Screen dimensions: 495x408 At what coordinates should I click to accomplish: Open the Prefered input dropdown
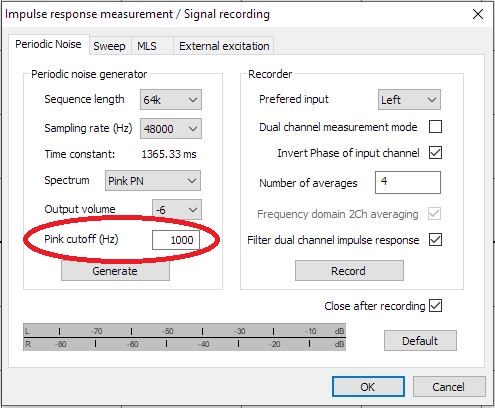409,99
